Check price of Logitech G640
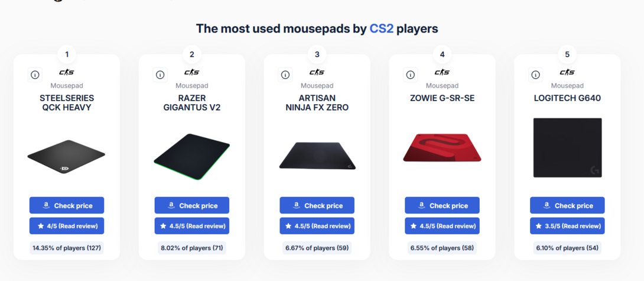This screenshot has height=281, width=644. pos(567,205)
